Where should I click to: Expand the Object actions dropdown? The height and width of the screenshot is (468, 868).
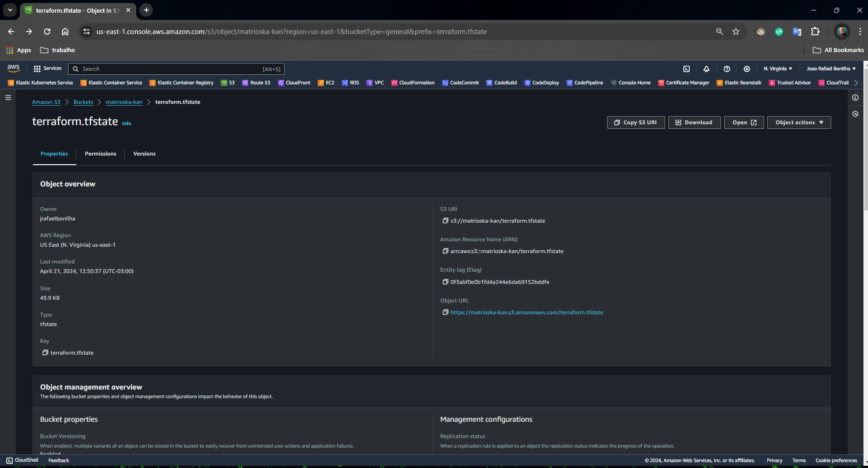[799, 122]
